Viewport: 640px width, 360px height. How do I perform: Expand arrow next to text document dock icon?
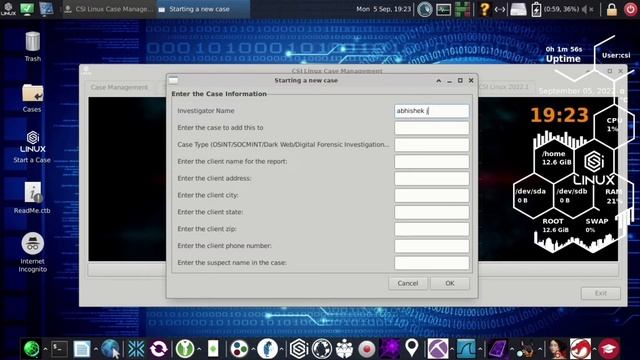tap(96, 349)
